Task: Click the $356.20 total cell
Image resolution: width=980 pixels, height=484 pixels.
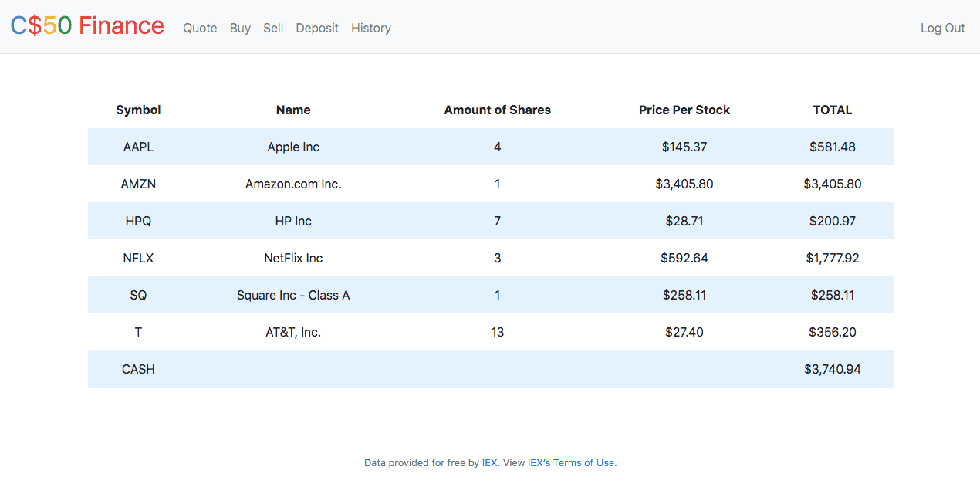Action: coord(833,332)
